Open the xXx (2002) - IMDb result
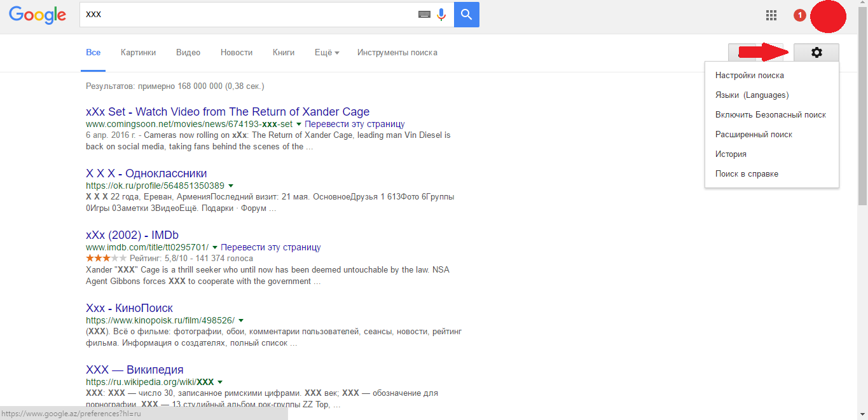Viewport: 868px width, 420px height. [132, 235]
